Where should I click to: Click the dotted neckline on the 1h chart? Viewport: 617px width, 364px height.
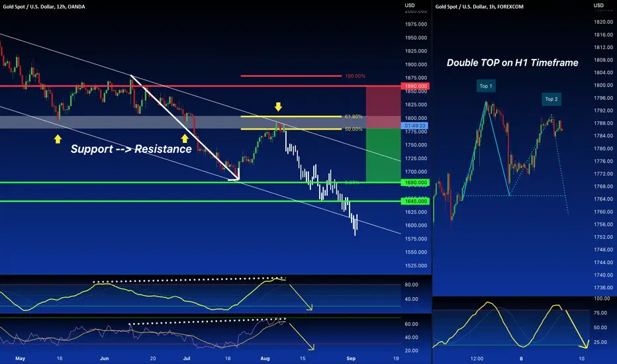[x=514, y=196]
